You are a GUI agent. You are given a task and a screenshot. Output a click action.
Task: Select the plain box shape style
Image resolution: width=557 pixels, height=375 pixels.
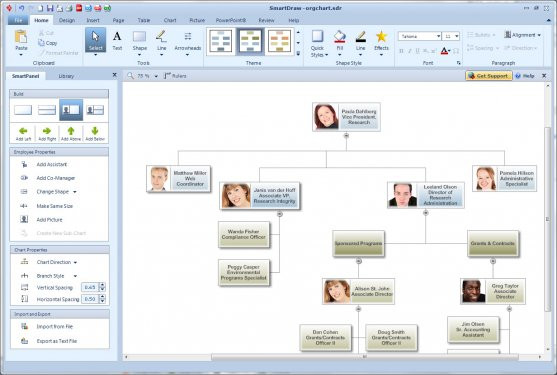(23, 110)
